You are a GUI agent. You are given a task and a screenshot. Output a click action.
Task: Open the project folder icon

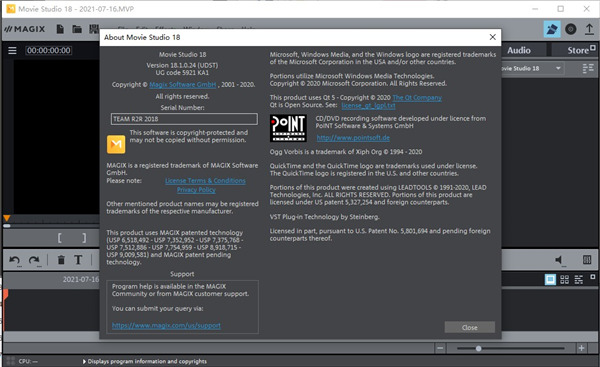point(77,29)
